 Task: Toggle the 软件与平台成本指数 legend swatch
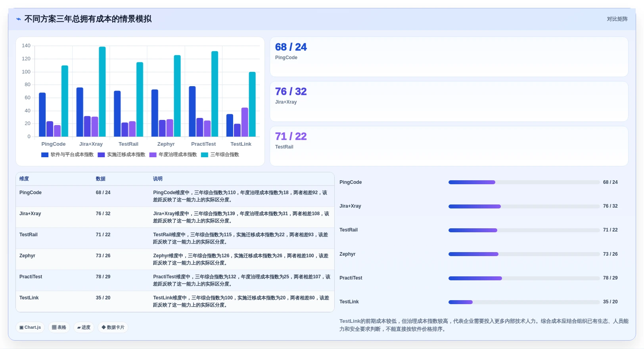(x=45, y=155)
